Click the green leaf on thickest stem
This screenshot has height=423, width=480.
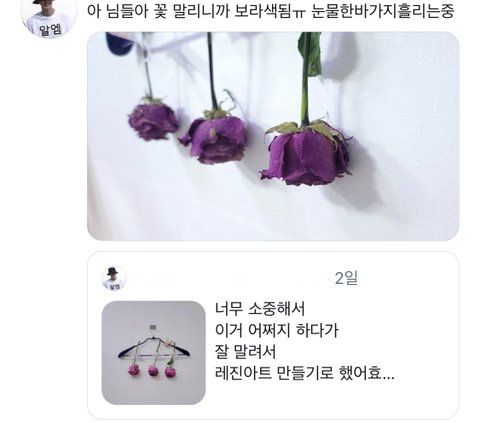[x=310, y=54]
